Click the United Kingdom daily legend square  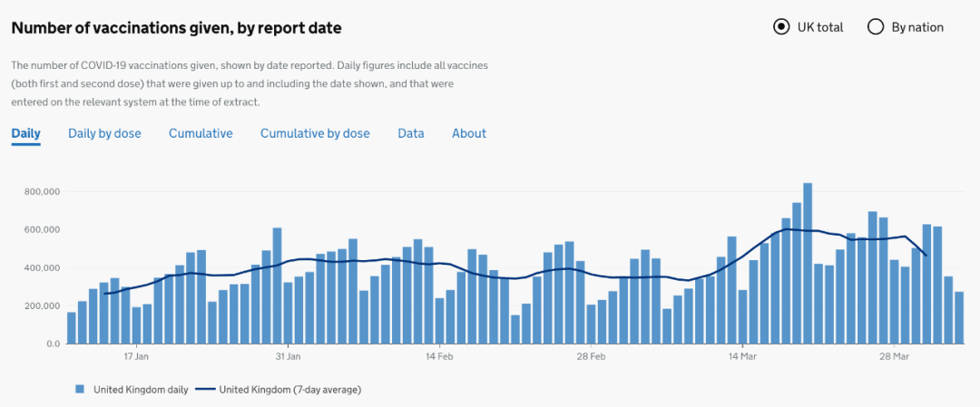79,390
